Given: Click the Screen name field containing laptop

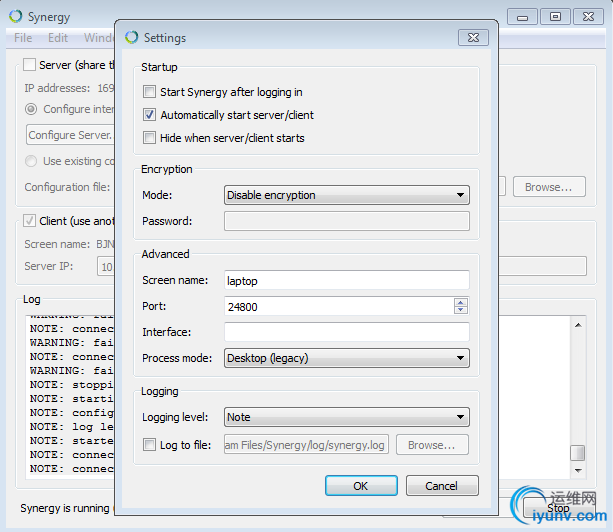Looking at the screenshot, I should coord(347,280).
